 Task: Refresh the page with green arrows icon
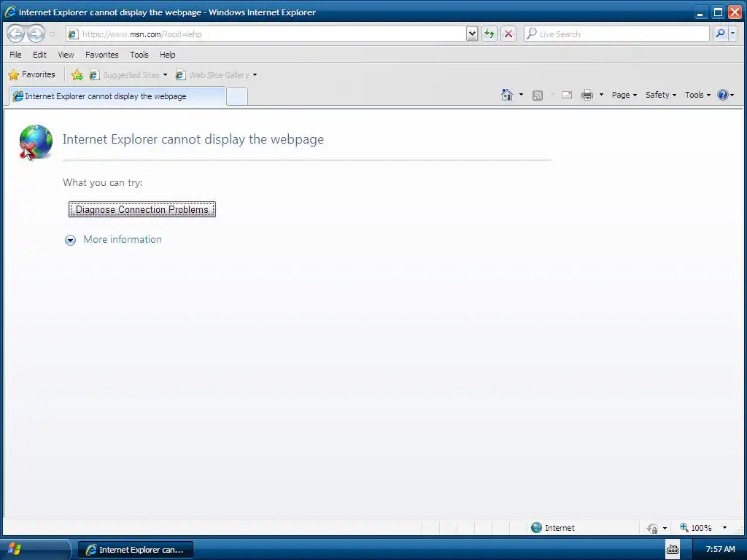[x=489, y=34]
